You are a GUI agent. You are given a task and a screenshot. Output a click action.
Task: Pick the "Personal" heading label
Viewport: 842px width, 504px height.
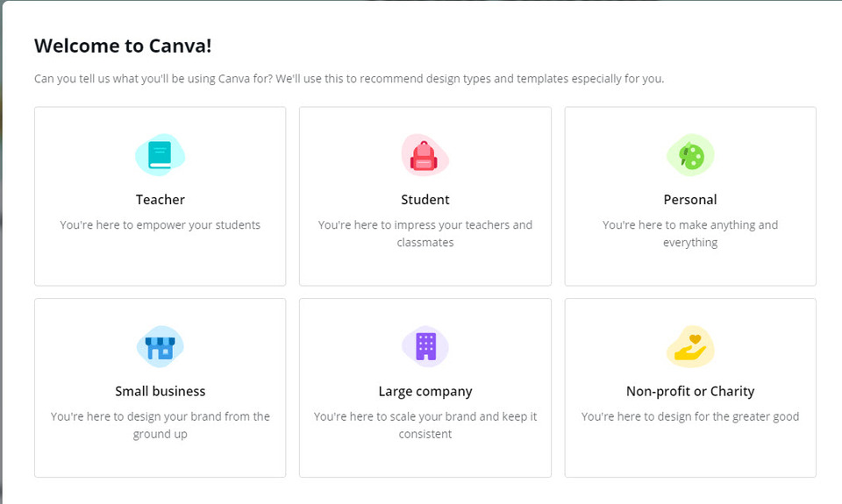[x=690, y=200]
